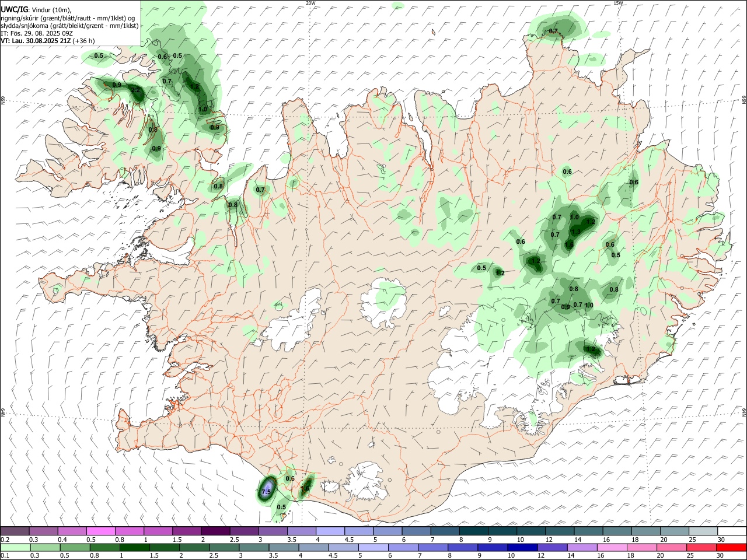This screenshot has height=560, width=747.
Task: Click the '7.5' precipitation value on the map
Action: coord(266,492)
